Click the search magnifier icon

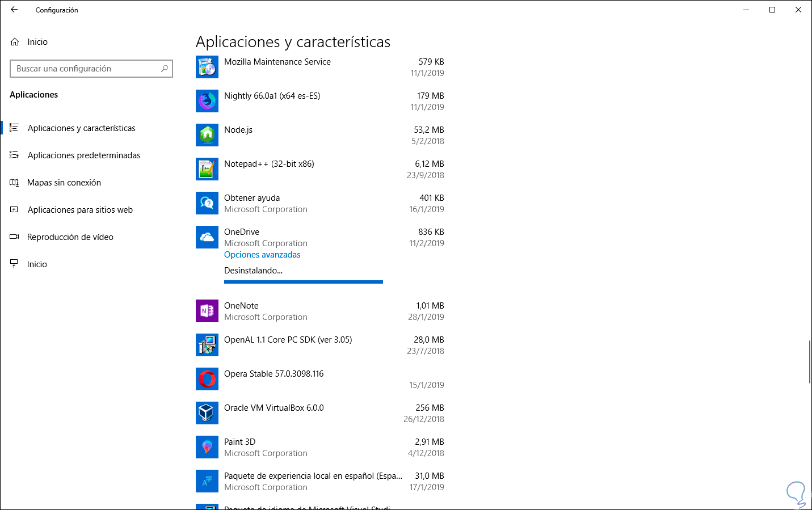(165, 69)
